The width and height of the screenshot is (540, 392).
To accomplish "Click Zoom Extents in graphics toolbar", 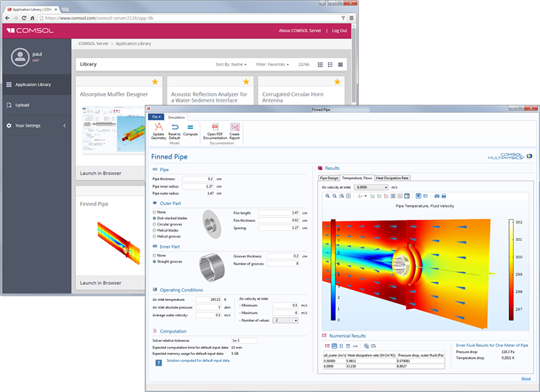I will [348, 196].
